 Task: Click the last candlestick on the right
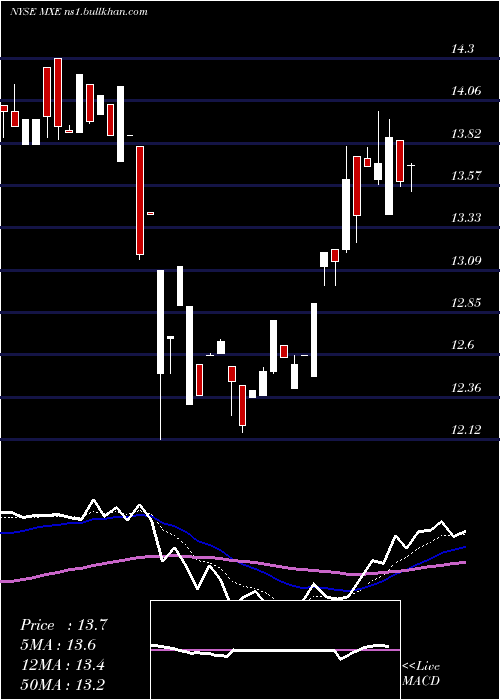pos(411,177)
